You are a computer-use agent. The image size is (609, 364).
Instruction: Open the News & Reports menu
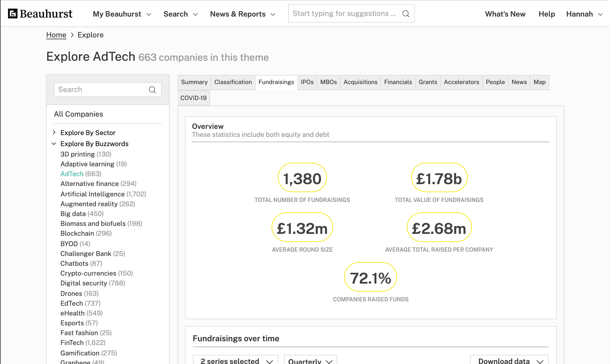tap(242, 14)
